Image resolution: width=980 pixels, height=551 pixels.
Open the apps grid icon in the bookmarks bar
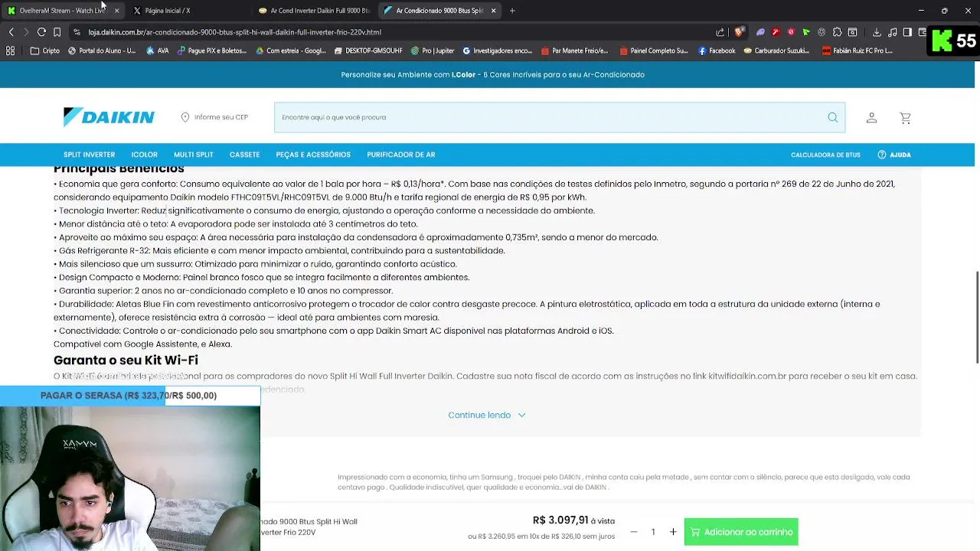10,51
